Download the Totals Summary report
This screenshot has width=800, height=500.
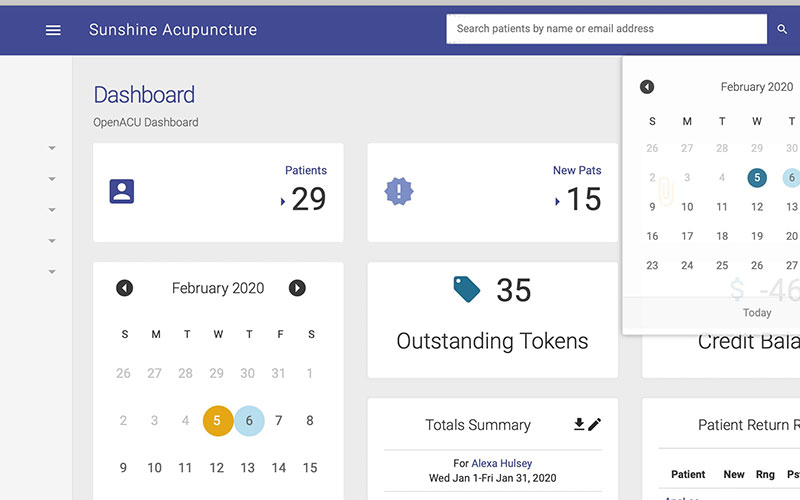click(579, 424)
